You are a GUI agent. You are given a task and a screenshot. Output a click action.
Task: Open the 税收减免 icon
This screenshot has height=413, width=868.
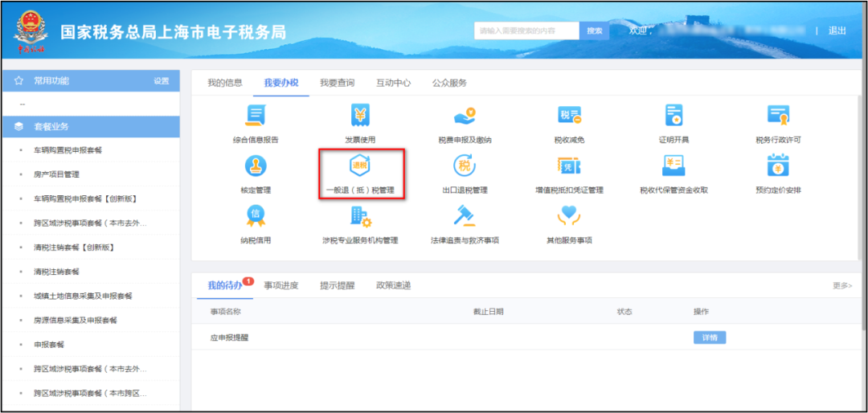(569, 116)
